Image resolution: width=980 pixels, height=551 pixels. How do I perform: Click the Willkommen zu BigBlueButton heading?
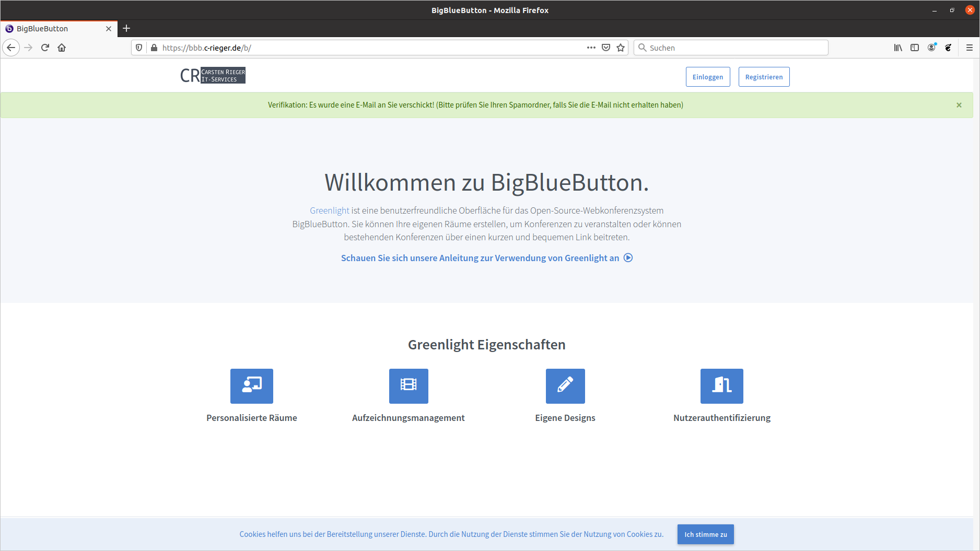pos(487,182)
